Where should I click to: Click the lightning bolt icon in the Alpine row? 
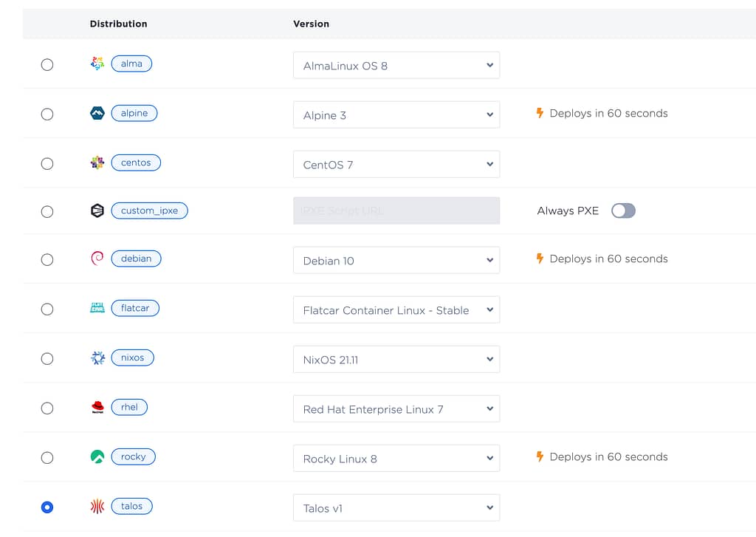pyautogui.click(x=540, y=113)
